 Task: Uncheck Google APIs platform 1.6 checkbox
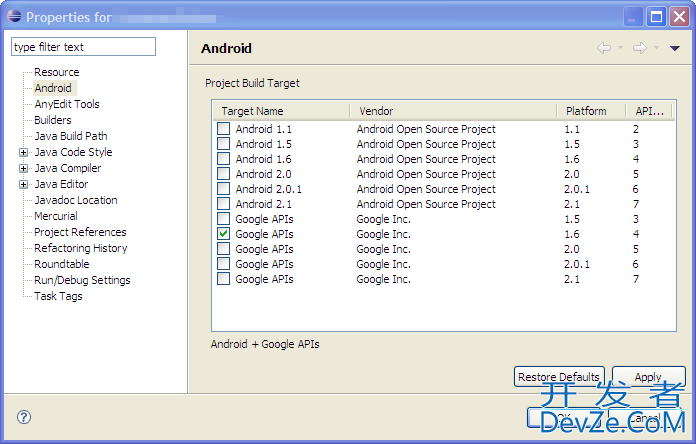[223, 234]
